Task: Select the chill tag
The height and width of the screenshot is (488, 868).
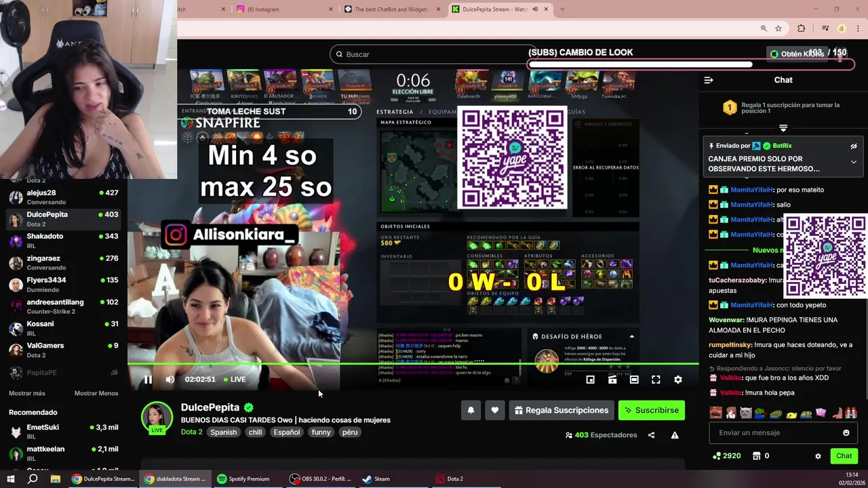Action: coord(255,432)
